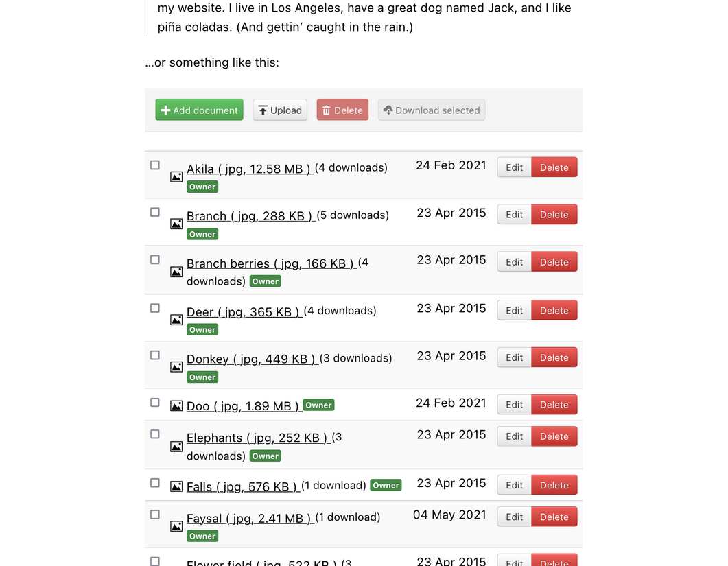Click Download selected button

point(432,110)
